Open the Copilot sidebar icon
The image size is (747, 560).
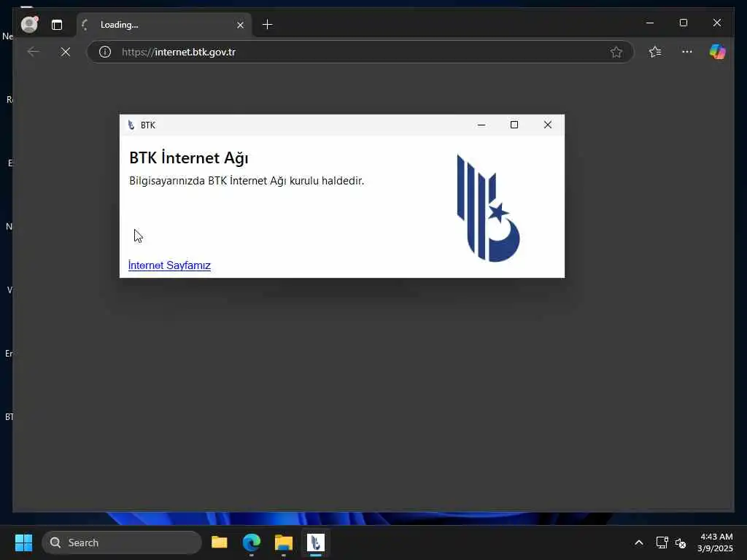pos(718,52)
